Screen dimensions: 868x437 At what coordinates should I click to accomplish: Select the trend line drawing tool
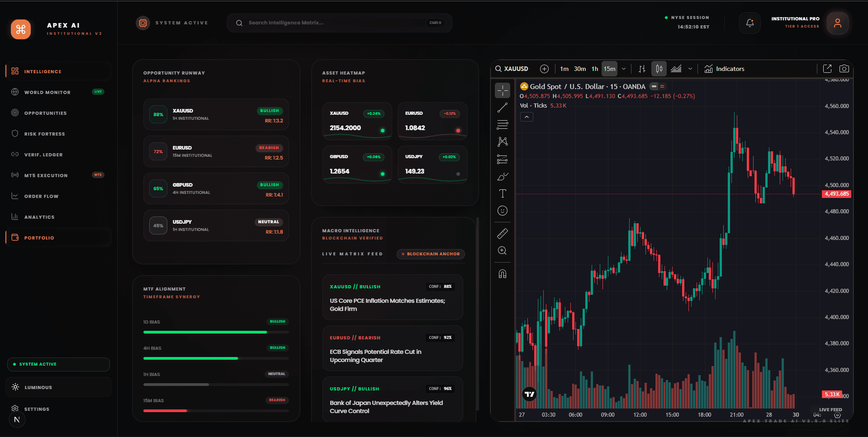pyautogui.click(x=503, y=108)
